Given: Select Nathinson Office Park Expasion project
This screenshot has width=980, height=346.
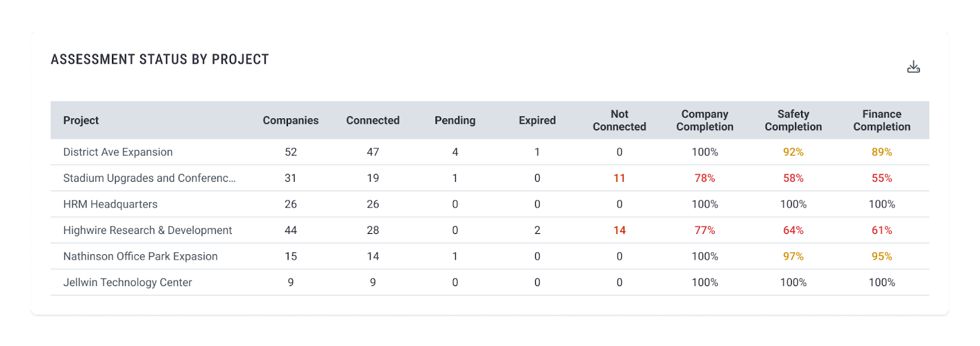Looking at the screenshot, I should (140, 257).
